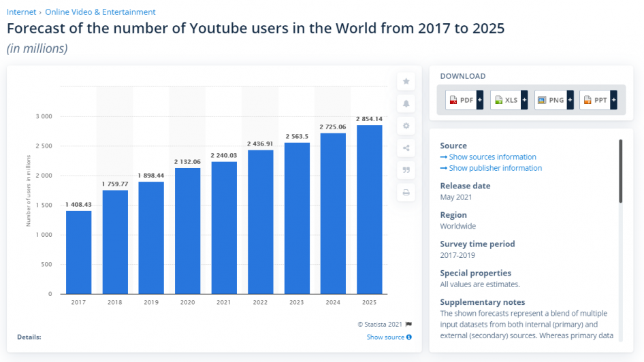Click the 1 408.43 data label
644x362 pixels.
[x=78, y=204]
